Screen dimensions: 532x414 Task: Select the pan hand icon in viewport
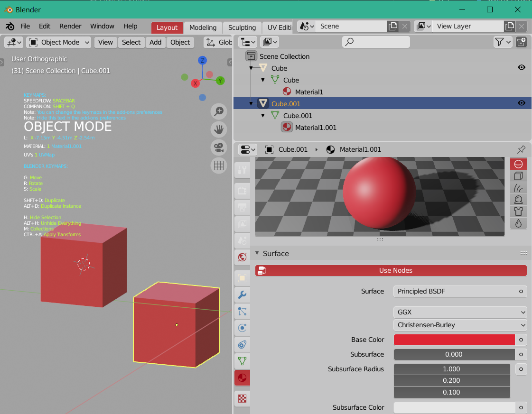[x=218, y=129]
